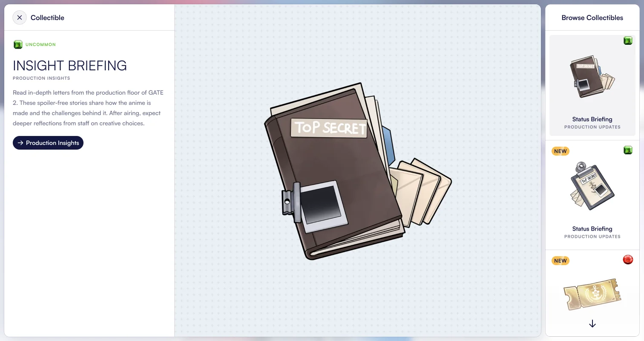
Task: Click the large Top Secret folder artwork
Action: coord(358,171)
